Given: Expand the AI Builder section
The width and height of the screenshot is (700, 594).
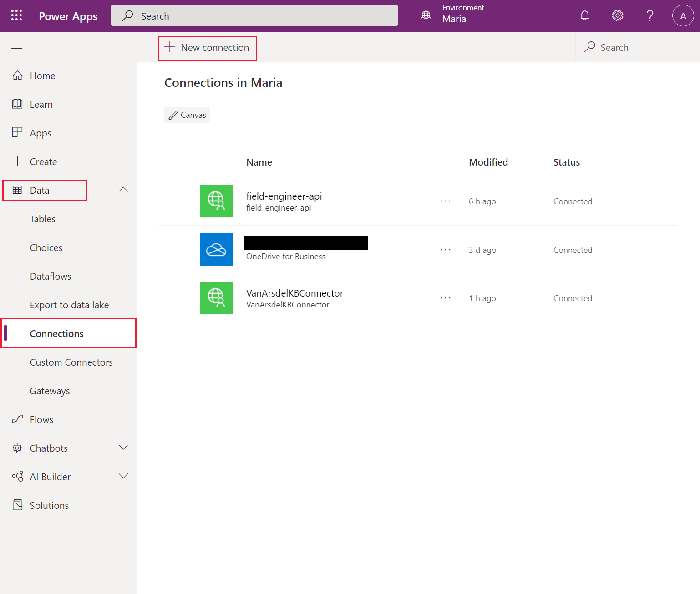Looking at the screenshot, I should coord(123,476).
